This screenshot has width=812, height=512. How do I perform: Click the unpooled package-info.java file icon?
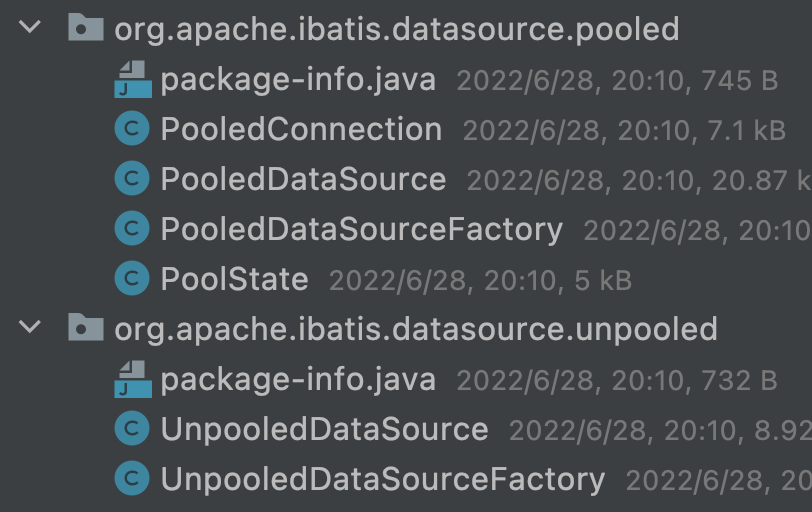click(x=132, y=379)
